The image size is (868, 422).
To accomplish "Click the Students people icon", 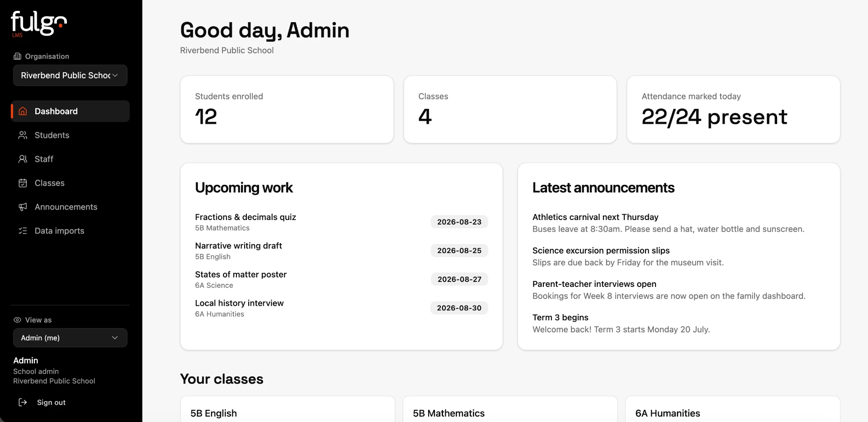I will coord(23,135).
